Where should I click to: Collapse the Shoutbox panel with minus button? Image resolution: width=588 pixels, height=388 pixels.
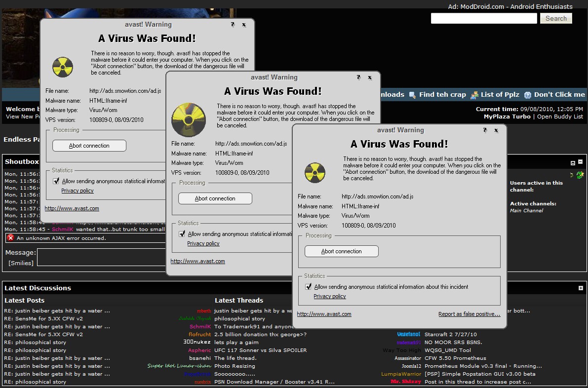pos(581,162)
